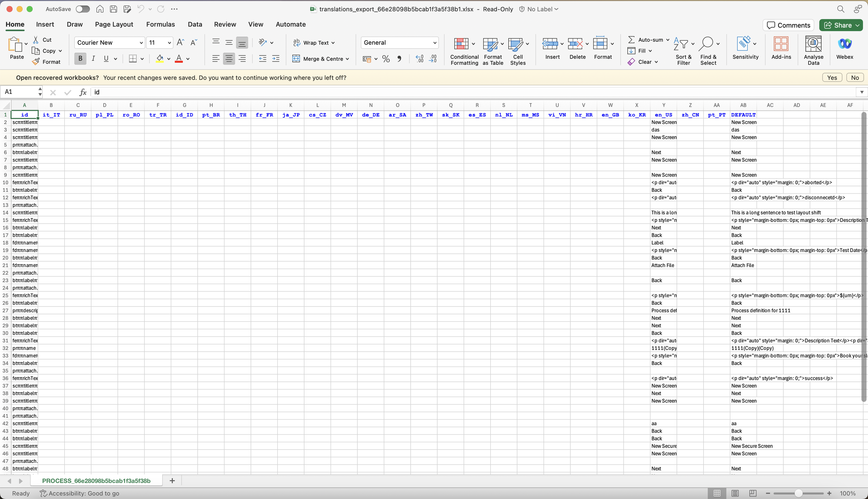This screenshot has height=499, width=868.
Task: Open the Courier New font name dropdown
Action: point(141,43)
